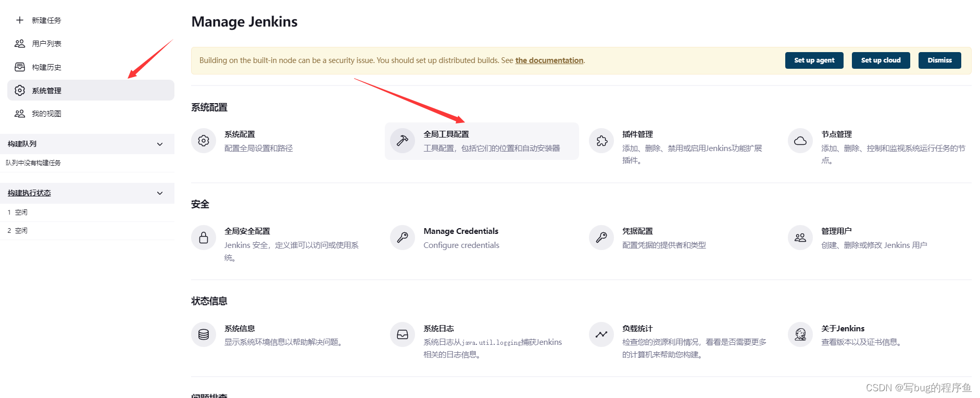Click the people icon beside 我的视图
The height and width of the screenshot is (398, 980).
(20, 113)
